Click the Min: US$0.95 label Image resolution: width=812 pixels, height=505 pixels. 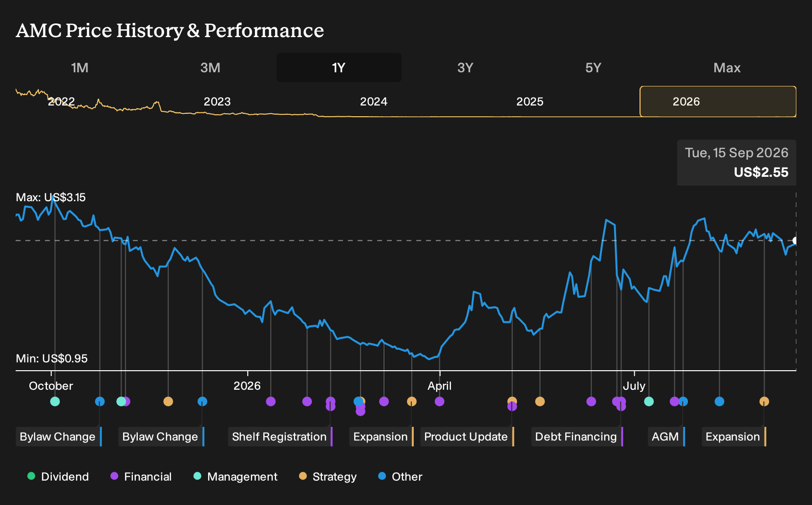point(52,358)
